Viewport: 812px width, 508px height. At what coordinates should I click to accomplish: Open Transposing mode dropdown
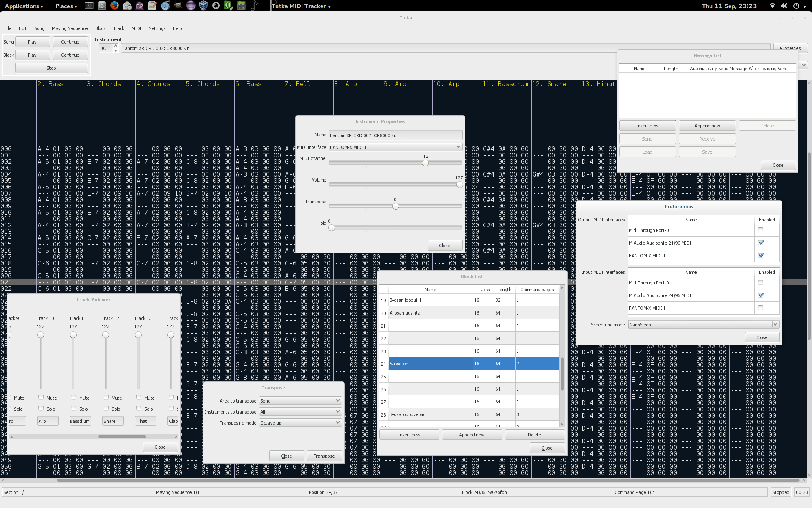coord(300,422)
